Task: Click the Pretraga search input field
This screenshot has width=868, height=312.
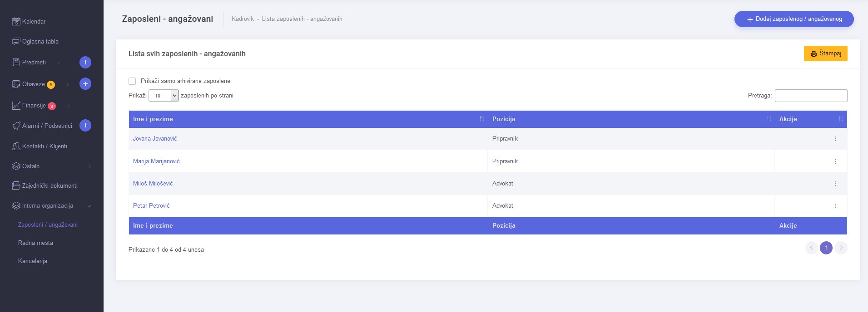Action: pos(810,96)
